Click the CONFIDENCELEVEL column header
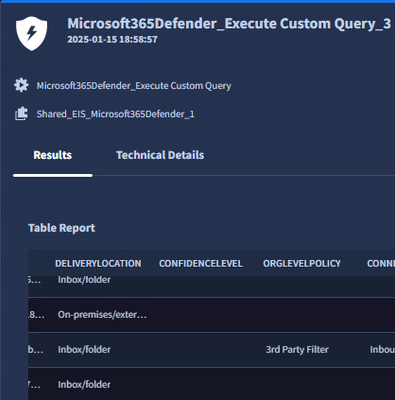Screen dimensions: 395x400 click(201, 263)
